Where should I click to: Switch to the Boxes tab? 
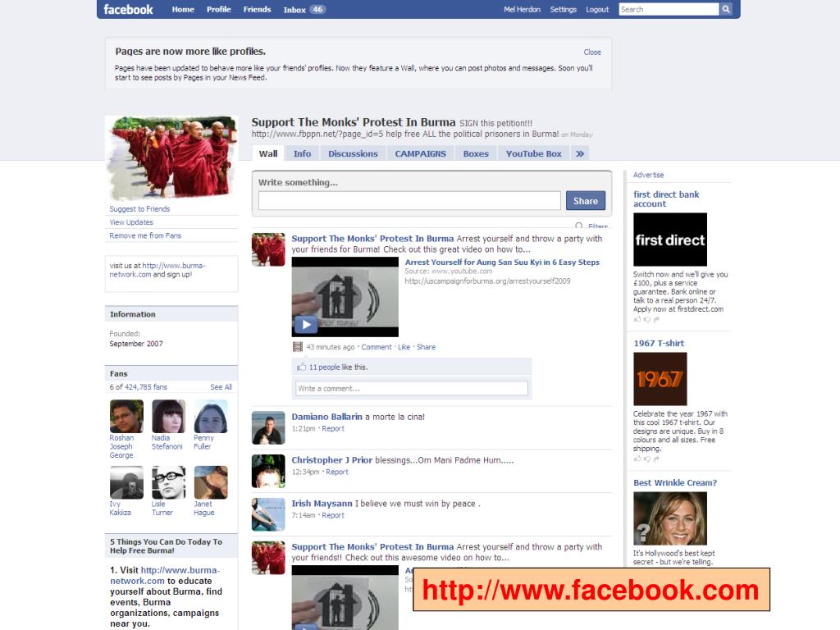coord(476,153)
